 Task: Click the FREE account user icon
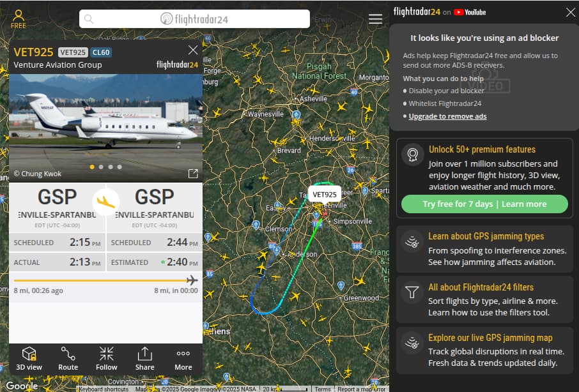[18, 19]
